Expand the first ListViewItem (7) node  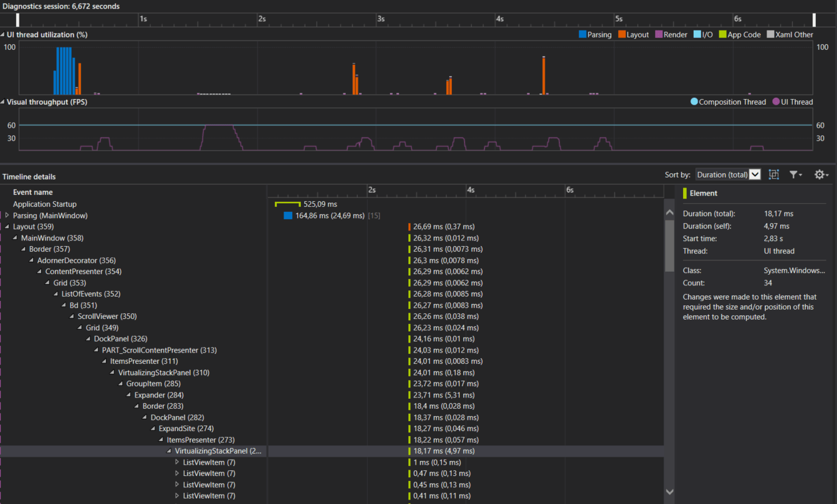(x=178, y=462)
